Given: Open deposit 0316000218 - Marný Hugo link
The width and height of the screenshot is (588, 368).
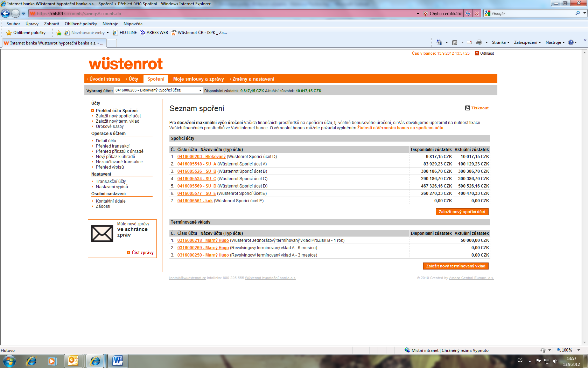Looking at the screenshot, I should (203, 240).
